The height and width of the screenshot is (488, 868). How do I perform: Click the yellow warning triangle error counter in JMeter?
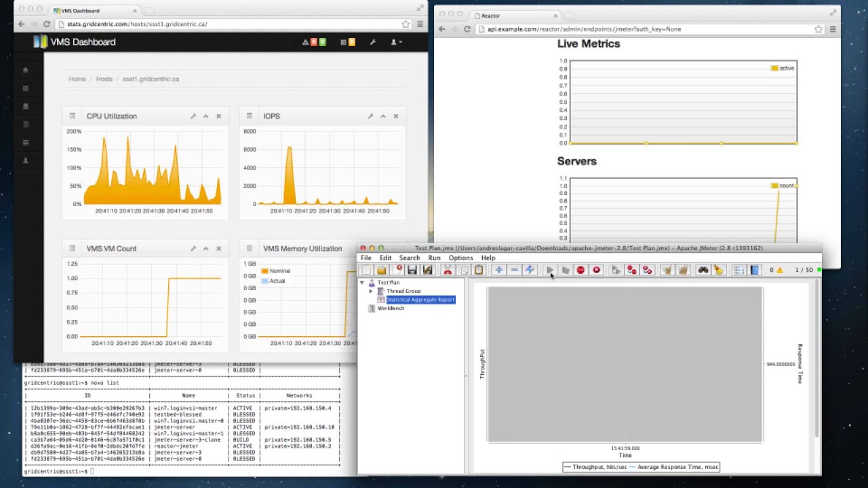[x=780, y=270]
